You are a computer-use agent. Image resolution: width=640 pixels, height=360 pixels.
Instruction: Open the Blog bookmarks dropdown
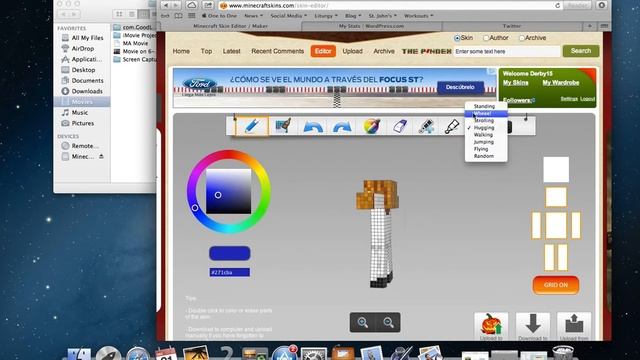(353, 16)
